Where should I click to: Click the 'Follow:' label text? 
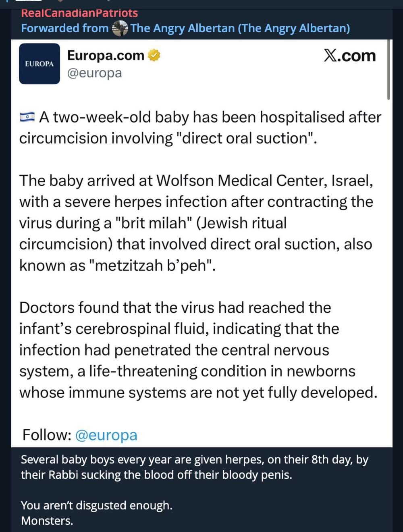pos(47,435)
